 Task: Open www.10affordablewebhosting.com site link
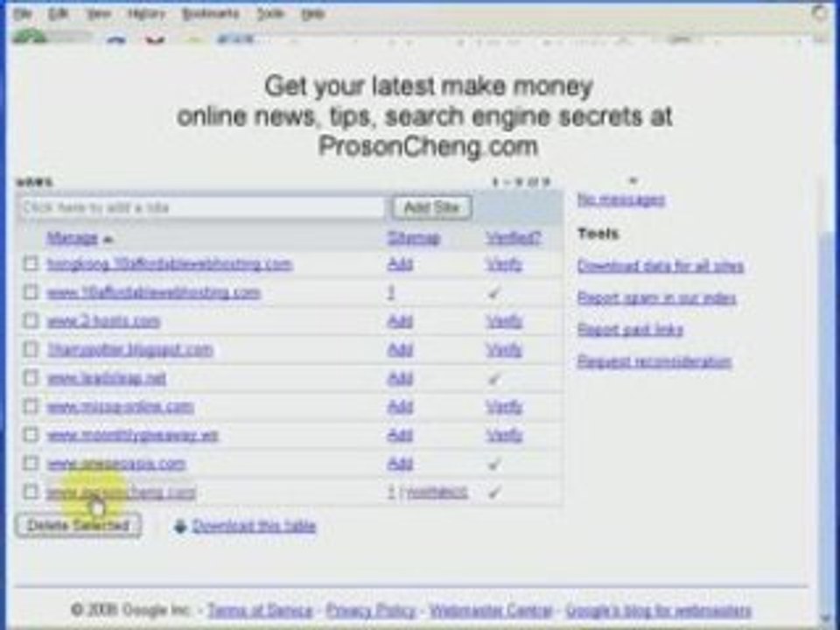pos(154,292)
